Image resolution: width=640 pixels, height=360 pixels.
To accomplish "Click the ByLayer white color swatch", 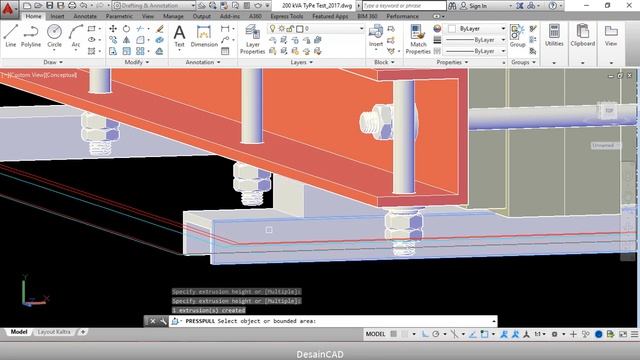I will pos(452,29).
